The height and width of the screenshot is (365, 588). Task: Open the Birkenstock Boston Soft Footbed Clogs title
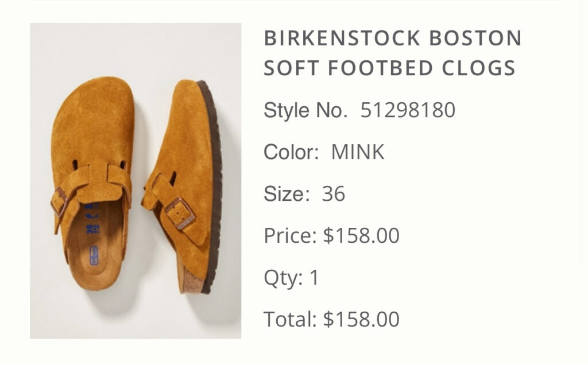392,53
